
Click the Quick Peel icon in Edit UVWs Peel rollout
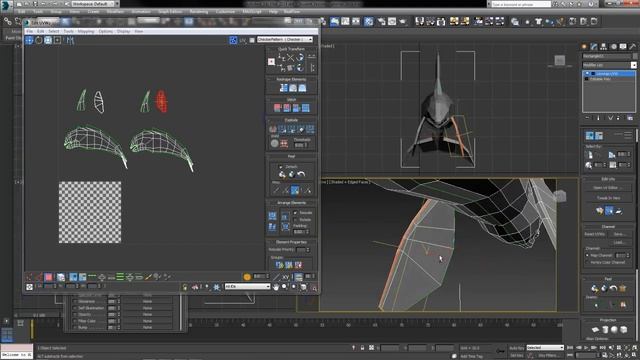pyautogui.click(x=282, y=174)
